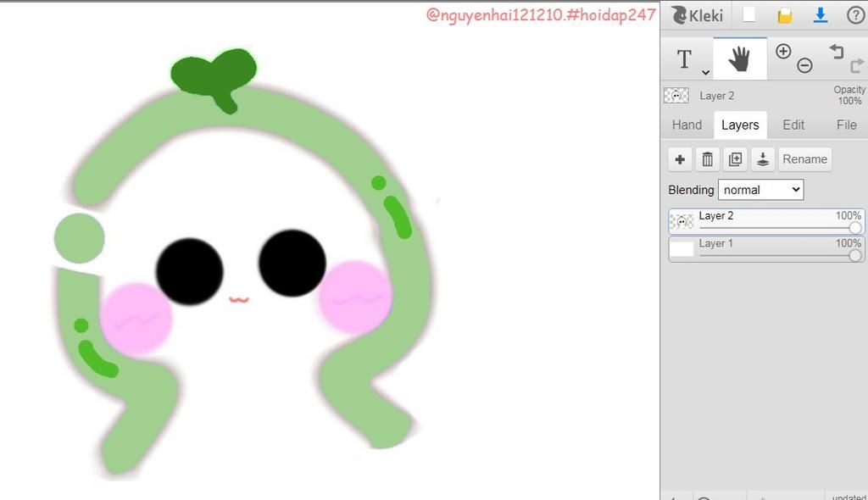Viewport: 868px width, 500px height.
Task: Open an image using the folder icon
Action: coord(784,15)
